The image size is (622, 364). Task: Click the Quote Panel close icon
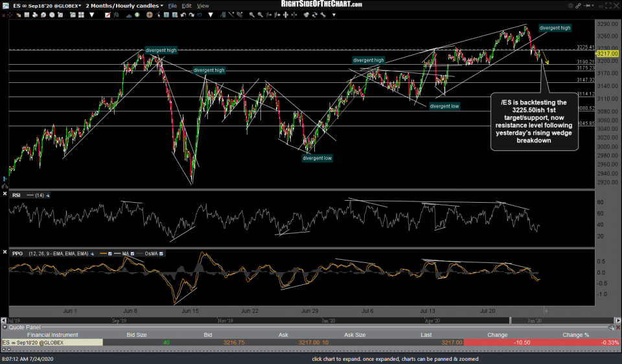(618, 328)
